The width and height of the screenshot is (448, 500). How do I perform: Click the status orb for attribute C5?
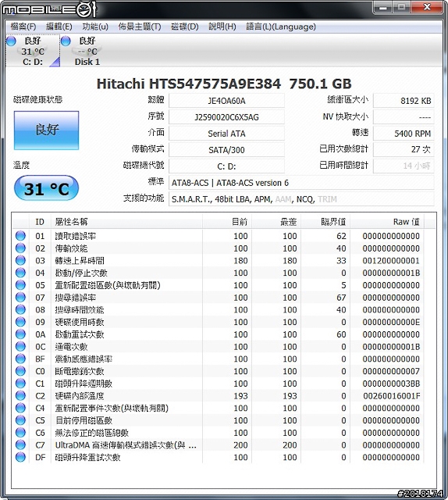20,420
